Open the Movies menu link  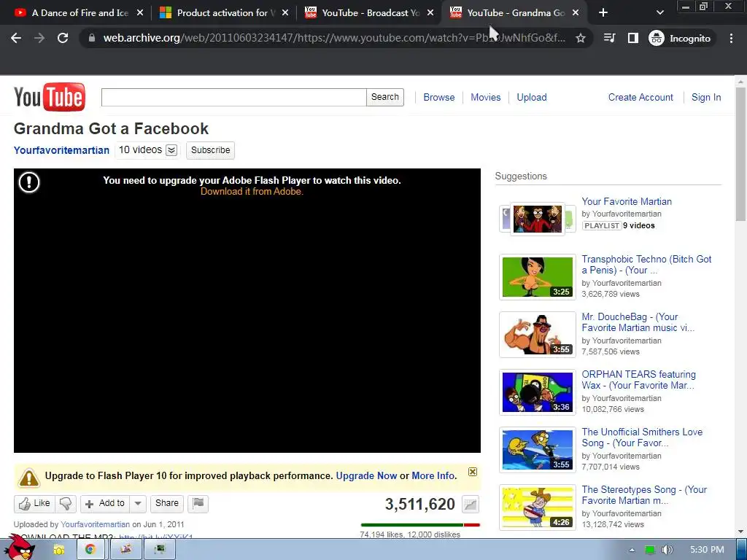[485, 97]
